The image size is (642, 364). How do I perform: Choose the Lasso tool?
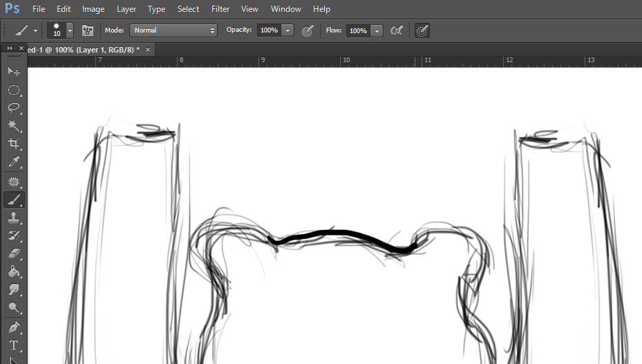pos(13,108)
